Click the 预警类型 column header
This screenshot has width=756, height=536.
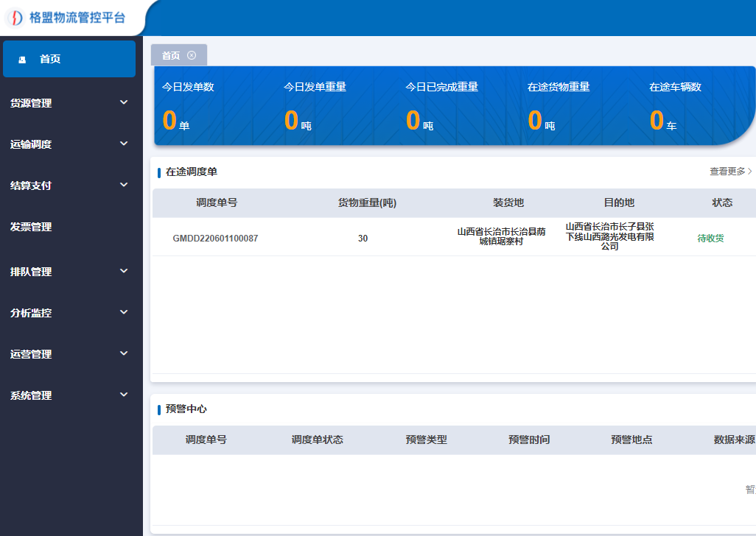426,440
